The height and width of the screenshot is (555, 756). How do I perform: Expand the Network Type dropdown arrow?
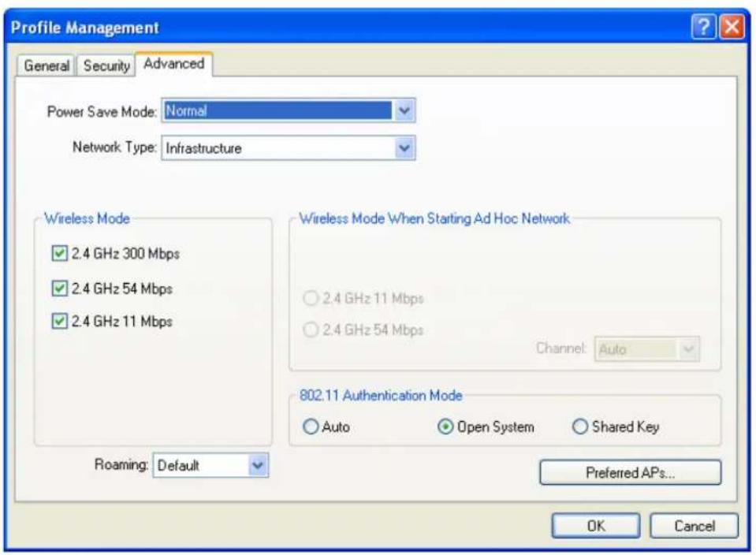(x=404, y=147)
